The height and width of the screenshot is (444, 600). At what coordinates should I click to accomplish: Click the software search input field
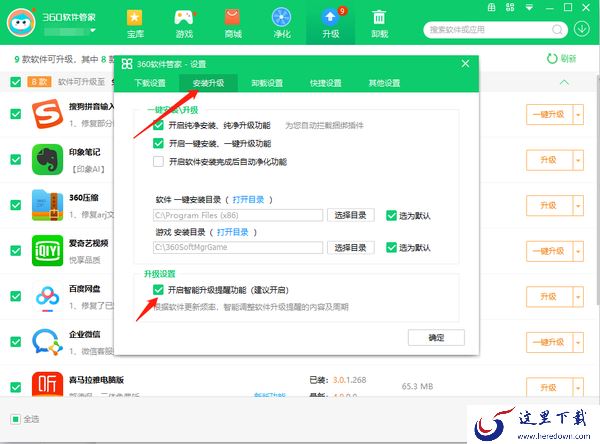click(488, 30)
